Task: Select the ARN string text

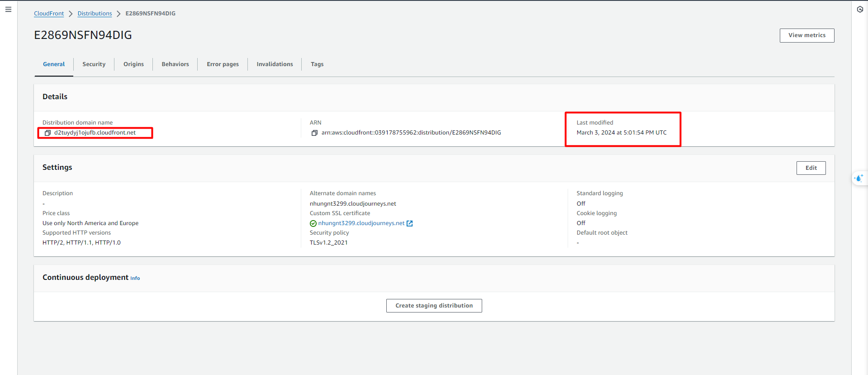Action: (411, 133)
